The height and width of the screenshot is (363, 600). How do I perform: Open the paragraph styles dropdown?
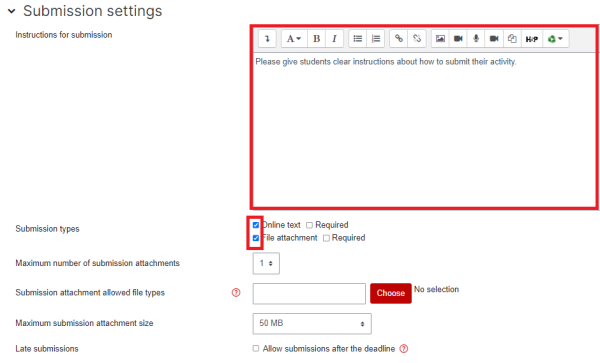pos(294,39)
